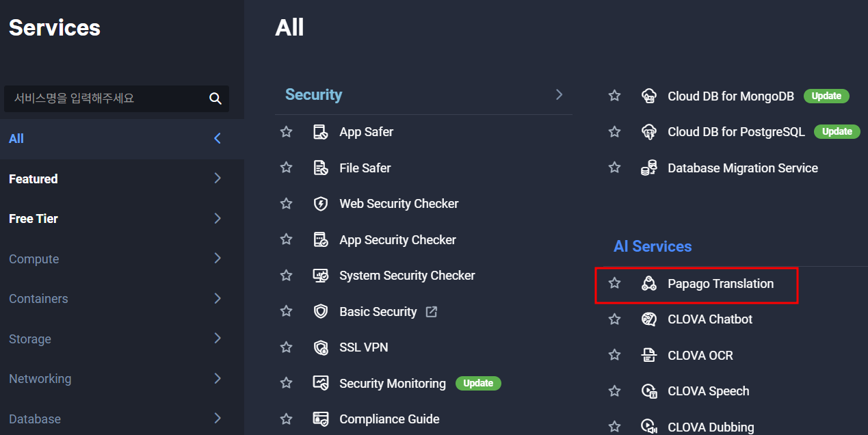The image size is (868, 435).
Task: Click the external link icon beside Basic Security
Action: (432, 312)
